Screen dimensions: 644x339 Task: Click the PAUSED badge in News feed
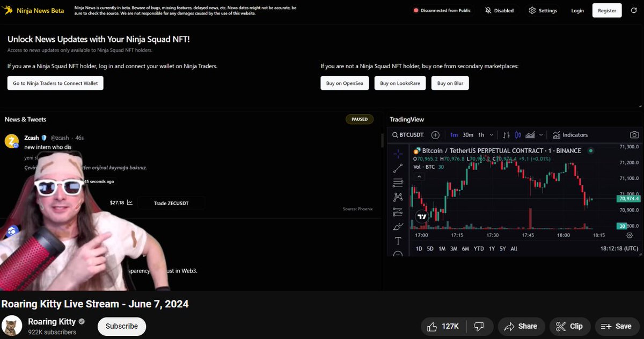[x=360, y=119]
